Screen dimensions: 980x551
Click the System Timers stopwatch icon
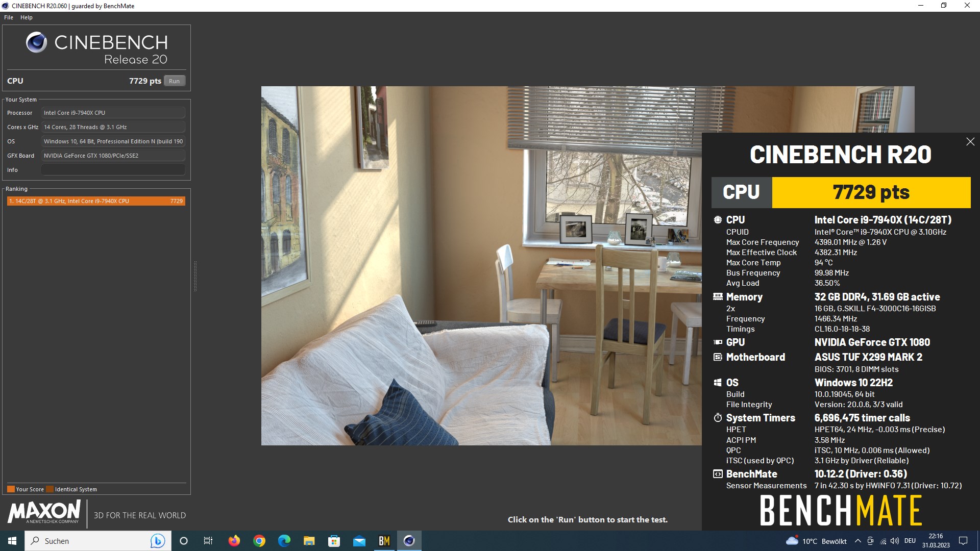coord(718,418)
